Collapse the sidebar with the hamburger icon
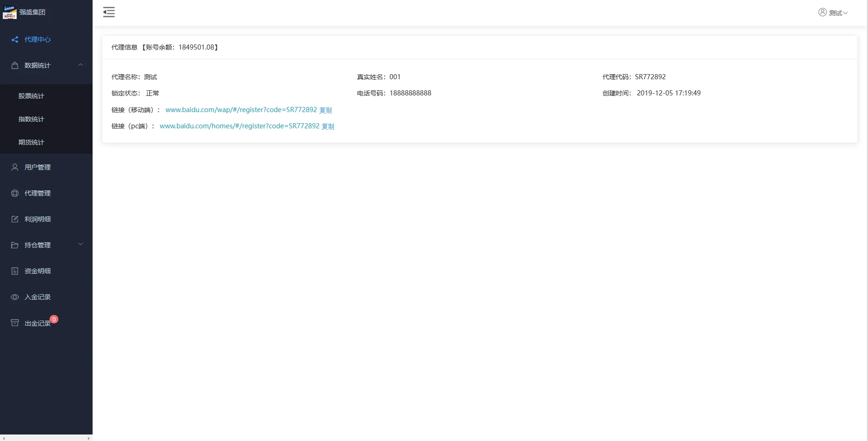The width and height of the screenshot is (868, 441). [109, 13]
